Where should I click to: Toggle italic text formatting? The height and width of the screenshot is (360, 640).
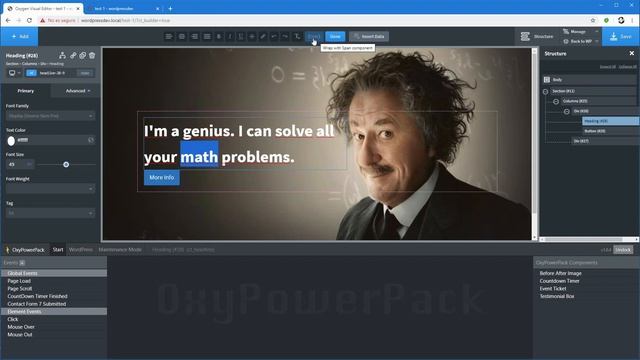tap(230, 36)
